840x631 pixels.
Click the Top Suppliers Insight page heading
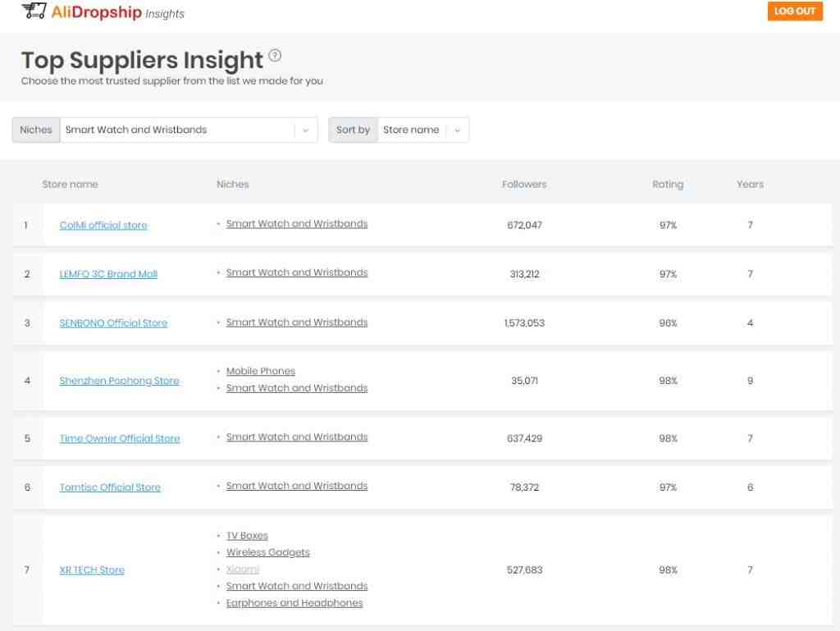[142, 60]
